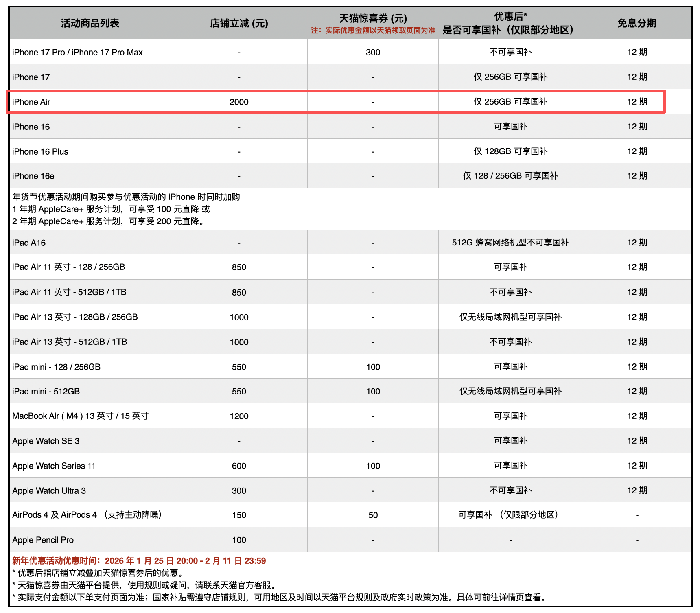Select the 'iPad mini - 512GB' product name
700x613 pixels.
[46, 391]
